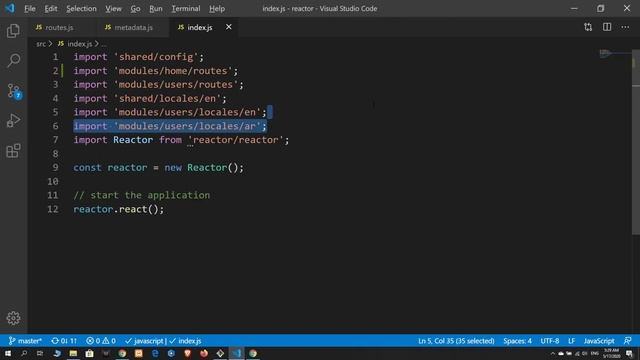
Task: Open the Run menu
Action: (x=156, y=9)
